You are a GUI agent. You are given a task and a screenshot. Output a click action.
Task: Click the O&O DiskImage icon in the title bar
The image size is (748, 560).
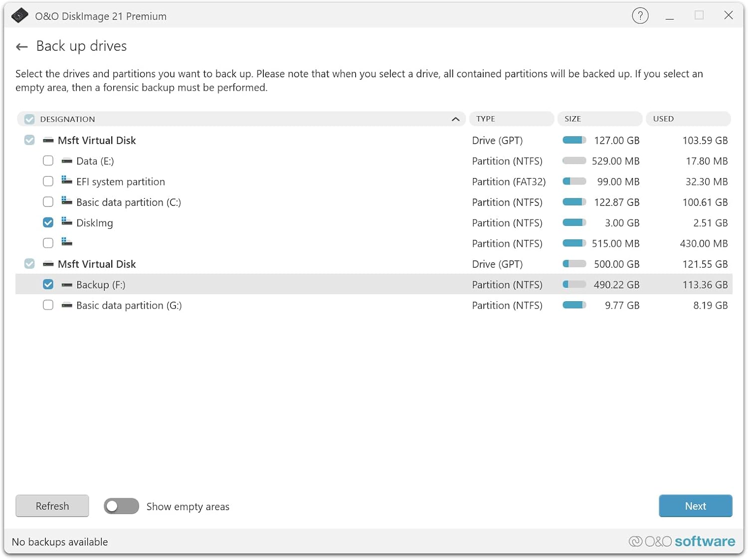pos(19,15)
